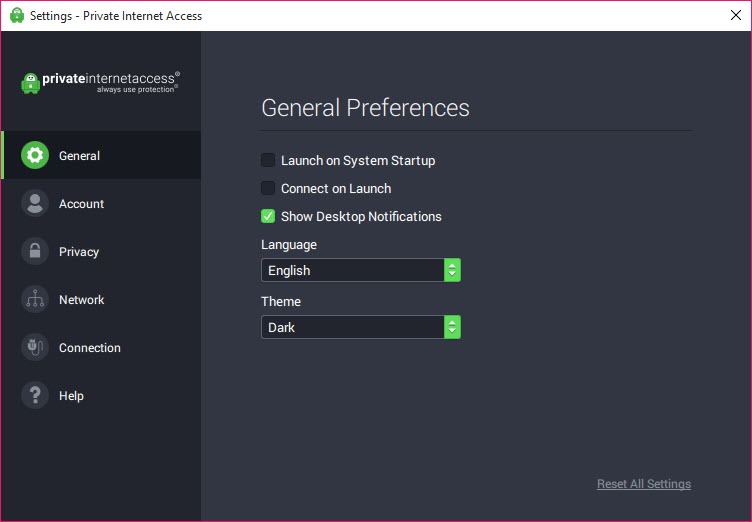Click the Network topology icon
Screen dimensions: 752x522
35,299
